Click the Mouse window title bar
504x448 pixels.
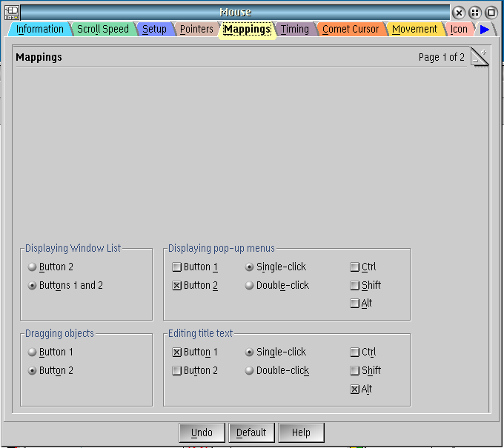pos(235,13)
